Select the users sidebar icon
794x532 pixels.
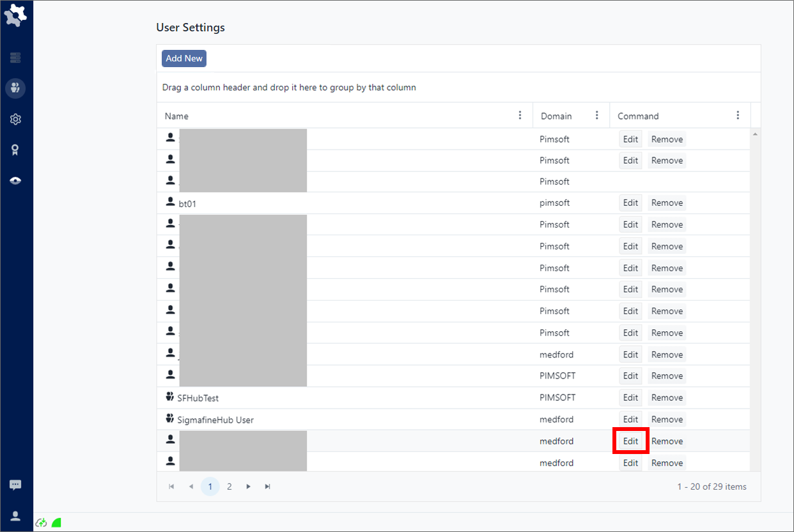(15, 88)
